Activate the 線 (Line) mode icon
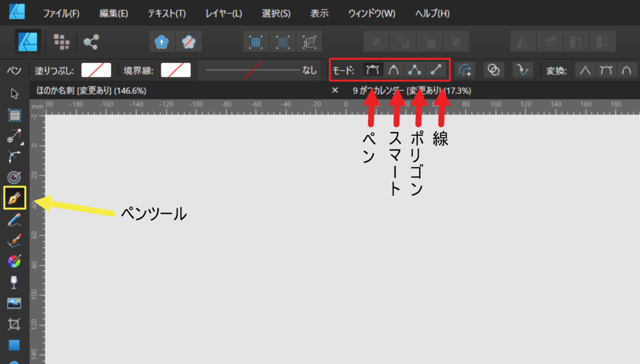The height and width of the screenshot is (364, 640). (x=436, y=69)
